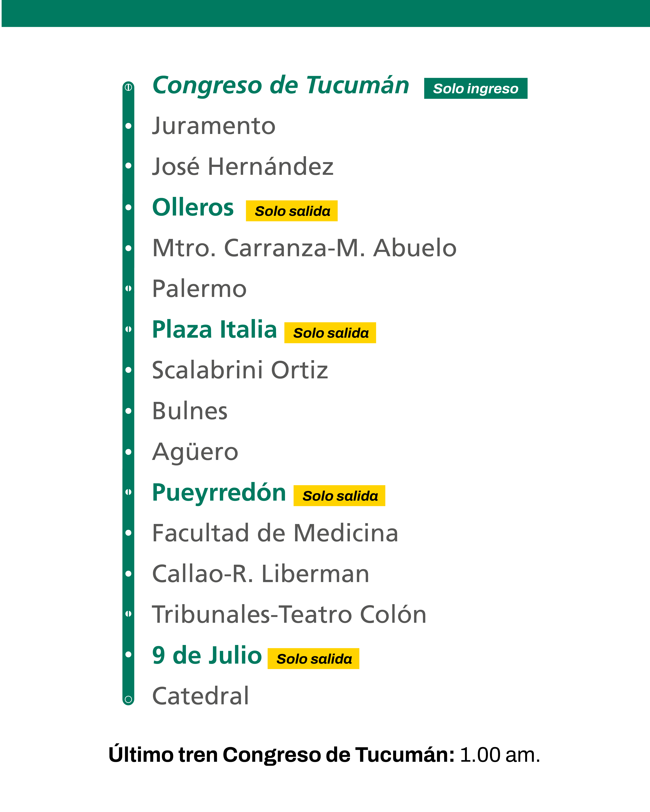Viewport: 650px width, 812px height.
Task: Click the Solo salida badge next to Pueyrredón
Action: 339,496
